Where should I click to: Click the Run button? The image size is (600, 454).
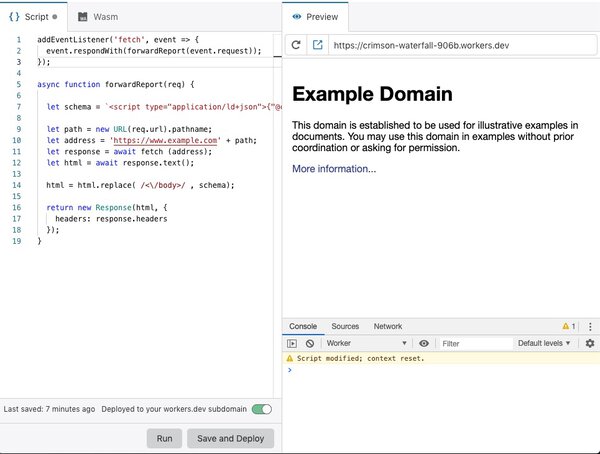point(165,438)
